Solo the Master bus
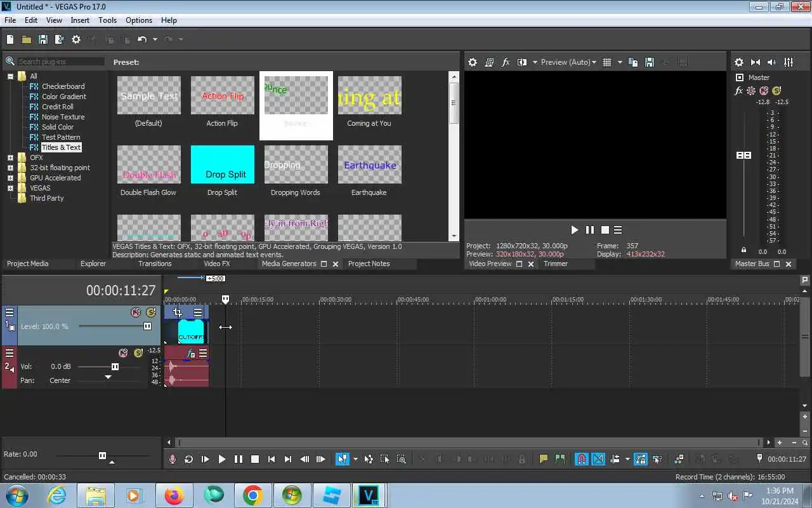This screenshot has width=812, height=508. [x=776, y=91]
